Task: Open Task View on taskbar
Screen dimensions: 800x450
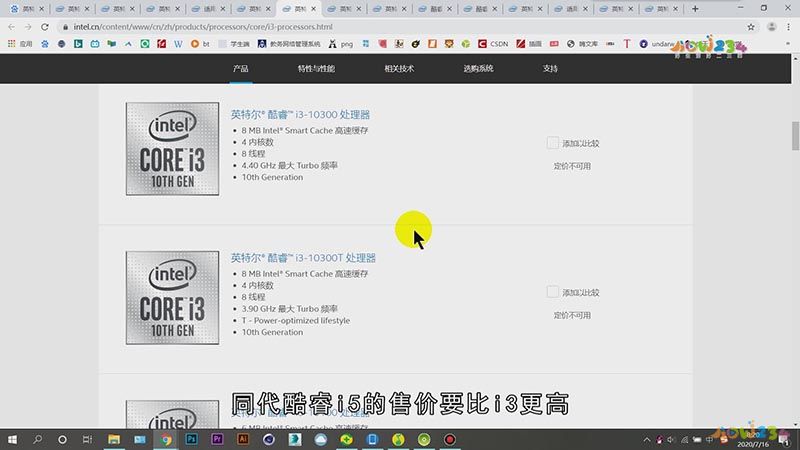Action: click(87, 439)
